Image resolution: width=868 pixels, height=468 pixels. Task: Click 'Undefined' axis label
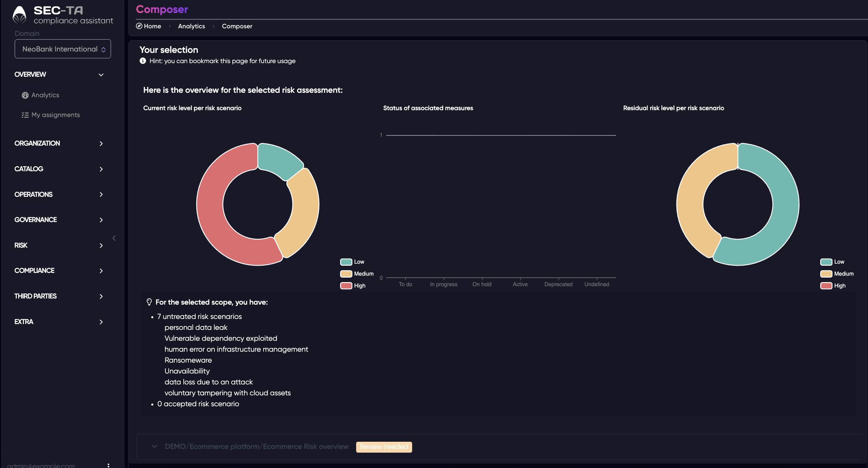tap(597, 284)
